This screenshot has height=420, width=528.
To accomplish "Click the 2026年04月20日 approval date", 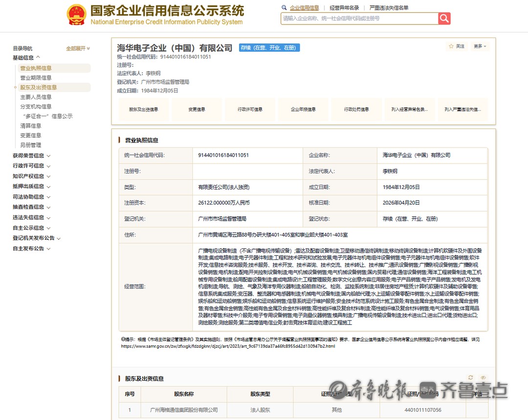I will point(401,203).
